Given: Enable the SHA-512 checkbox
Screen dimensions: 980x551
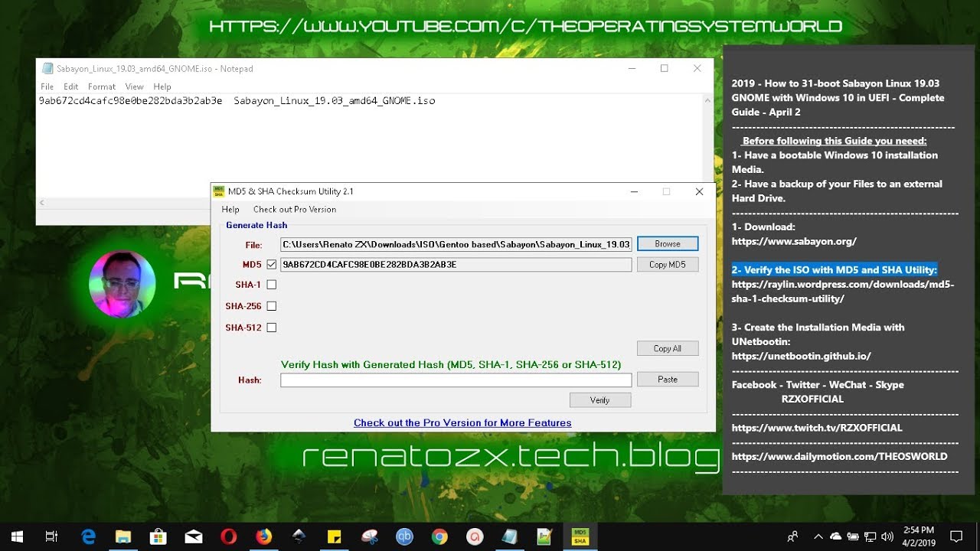Looking at the screenshot, I should [x=271, y=328].
